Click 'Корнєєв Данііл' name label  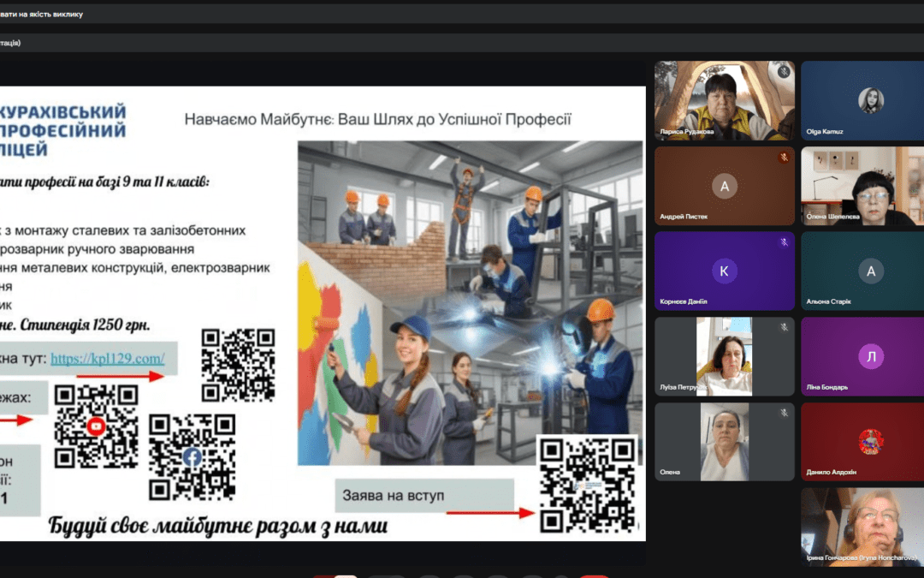[x=683, y=301]
